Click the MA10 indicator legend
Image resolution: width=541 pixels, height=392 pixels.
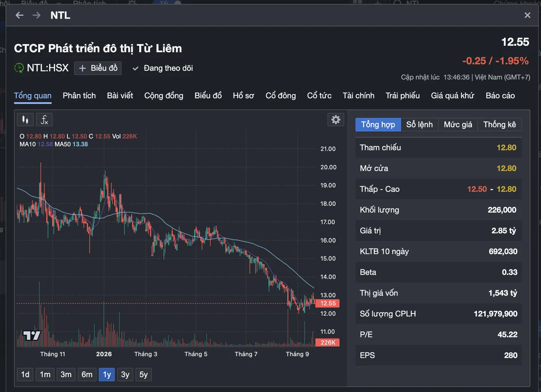click(x=36, y=144)
